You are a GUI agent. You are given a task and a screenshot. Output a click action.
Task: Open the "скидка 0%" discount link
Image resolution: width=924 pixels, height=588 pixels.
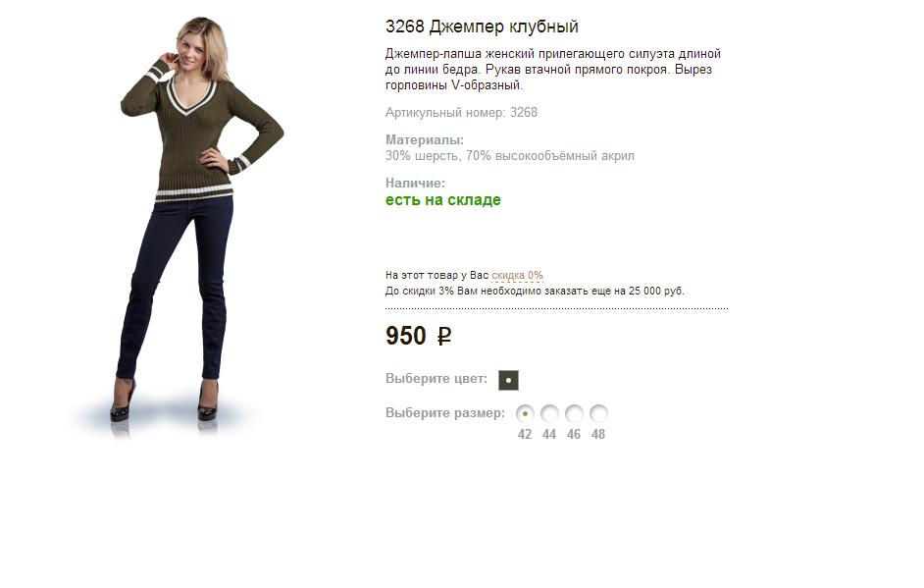tap(517, 276)
